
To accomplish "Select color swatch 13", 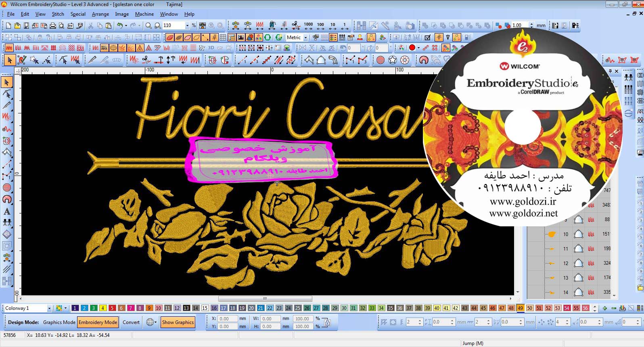I will click(x=186, y=308).
